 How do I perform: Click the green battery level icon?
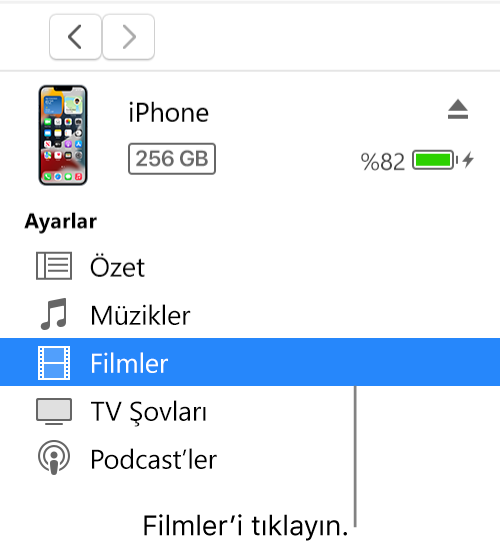point(435,160)
